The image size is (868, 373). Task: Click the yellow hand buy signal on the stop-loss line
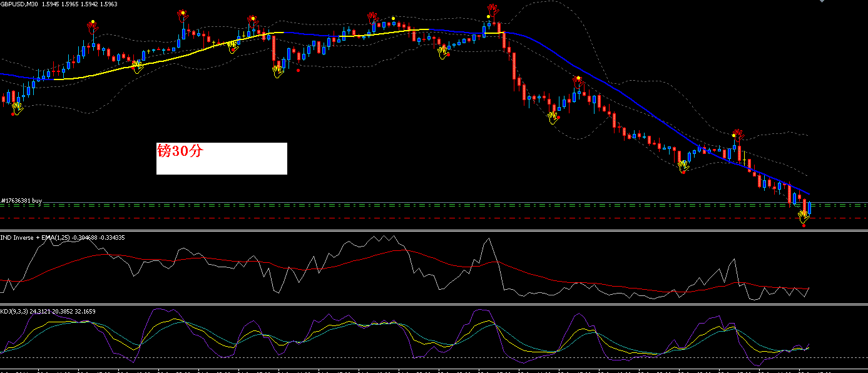pyautogui.click(x=804, y=217)
